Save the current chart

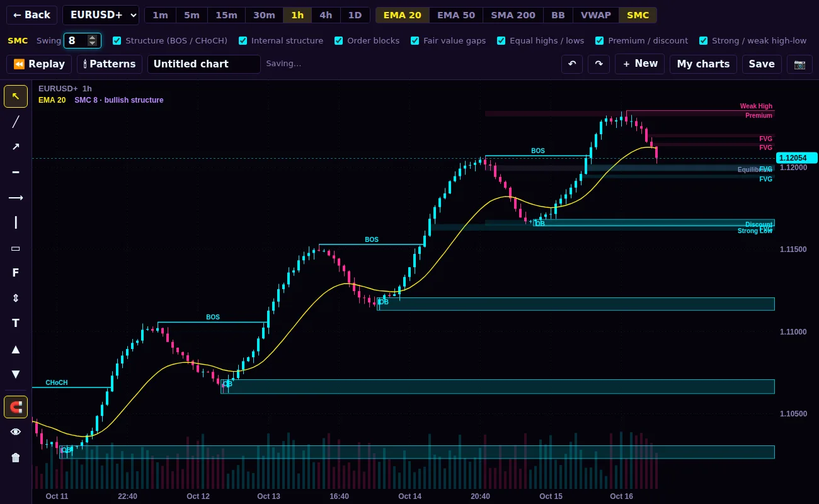click(762, 64)
